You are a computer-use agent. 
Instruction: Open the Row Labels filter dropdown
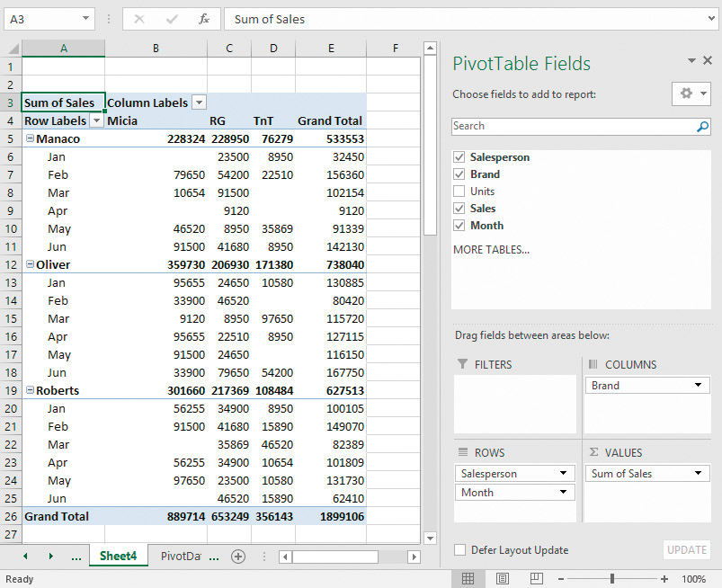97,120
